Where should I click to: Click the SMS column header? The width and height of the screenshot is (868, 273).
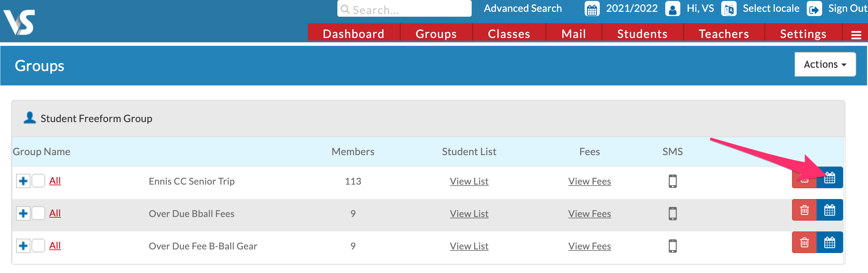[672, 152]
